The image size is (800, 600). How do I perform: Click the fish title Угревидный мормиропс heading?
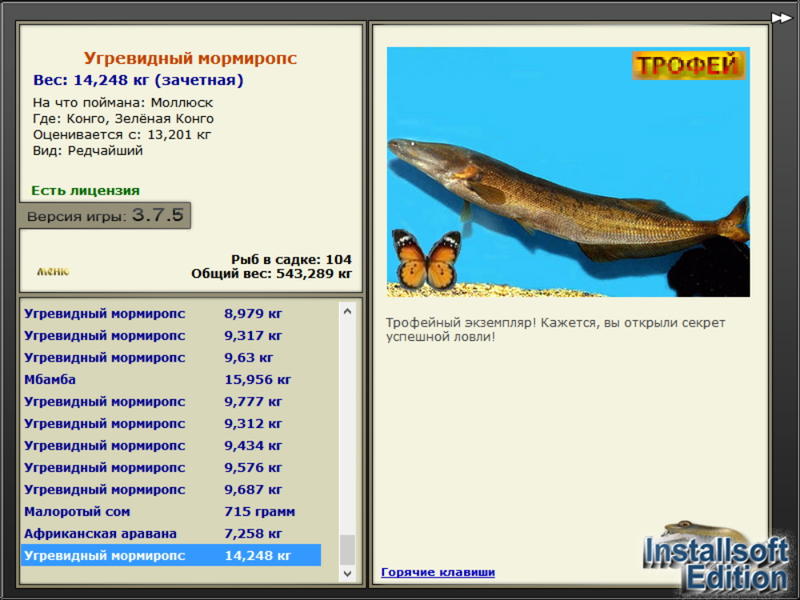[x=190, y=58]
